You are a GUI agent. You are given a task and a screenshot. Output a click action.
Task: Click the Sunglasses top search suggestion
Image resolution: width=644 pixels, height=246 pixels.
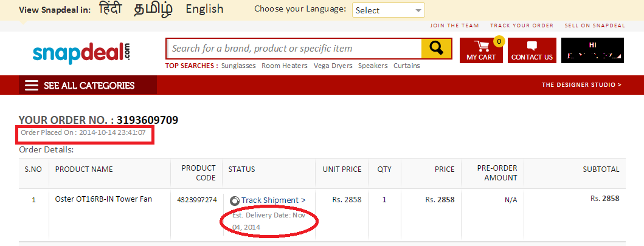click(239, 66)
